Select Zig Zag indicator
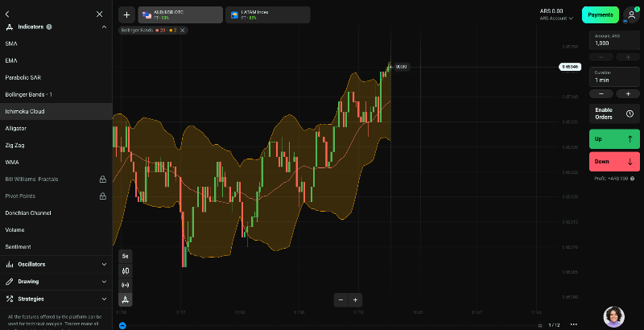 [x=56, y=146]
